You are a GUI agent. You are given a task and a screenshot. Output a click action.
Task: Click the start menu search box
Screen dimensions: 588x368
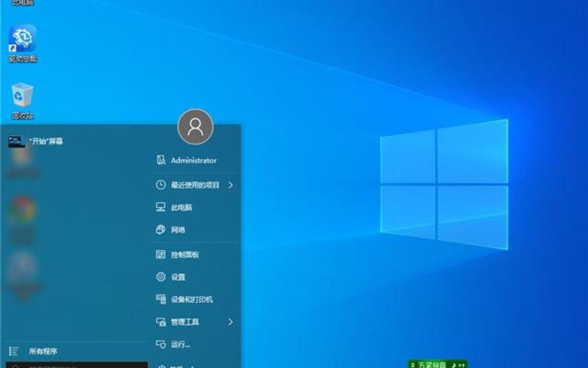pos(77,365)
